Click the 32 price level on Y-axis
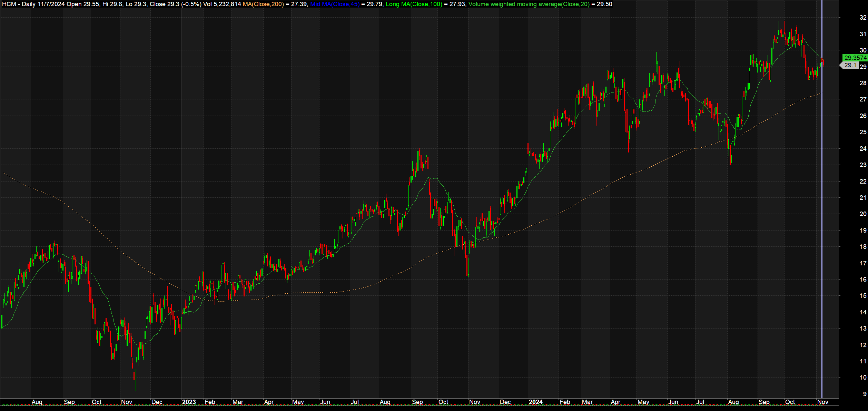 [862, 18]
